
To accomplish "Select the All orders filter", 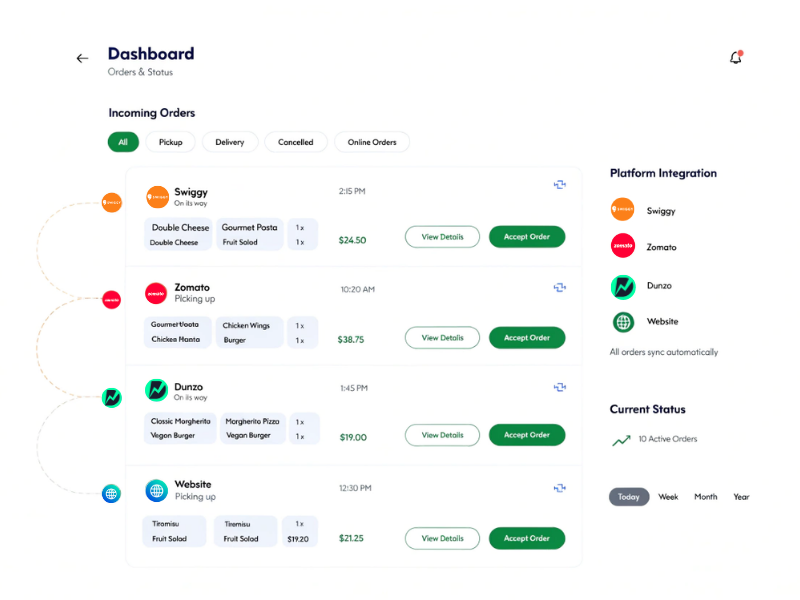I will pyautogui.click(x=123, y=142).
